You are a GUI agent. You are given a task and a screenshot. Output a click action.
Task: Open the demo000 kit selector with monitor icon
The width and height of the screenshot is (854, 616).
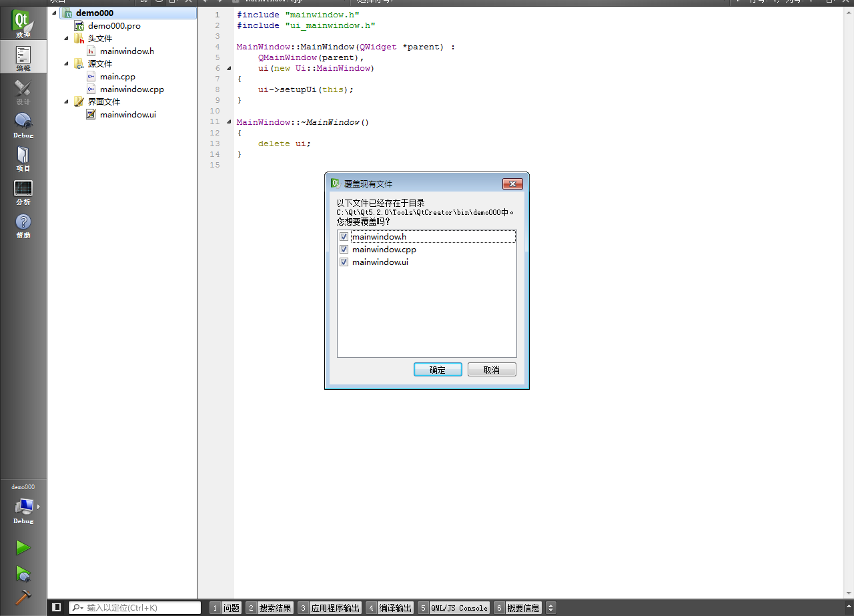23,507
